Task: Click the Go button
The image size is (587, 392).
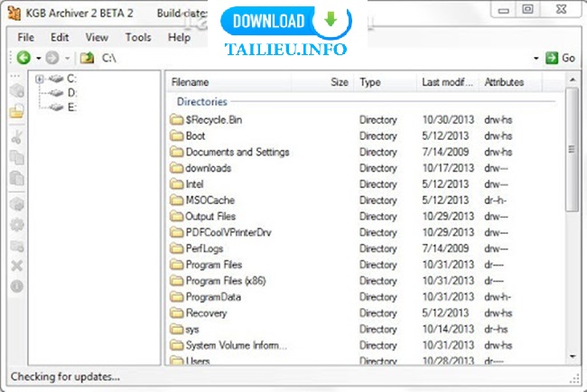Action: point(560,58)
